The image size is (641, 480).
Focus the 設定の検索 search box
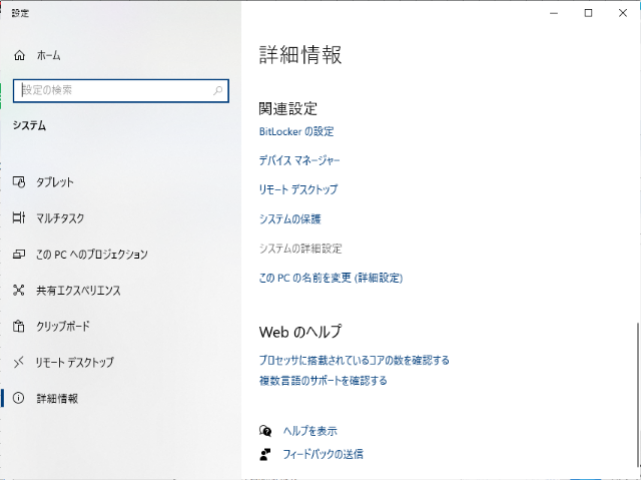121,90
